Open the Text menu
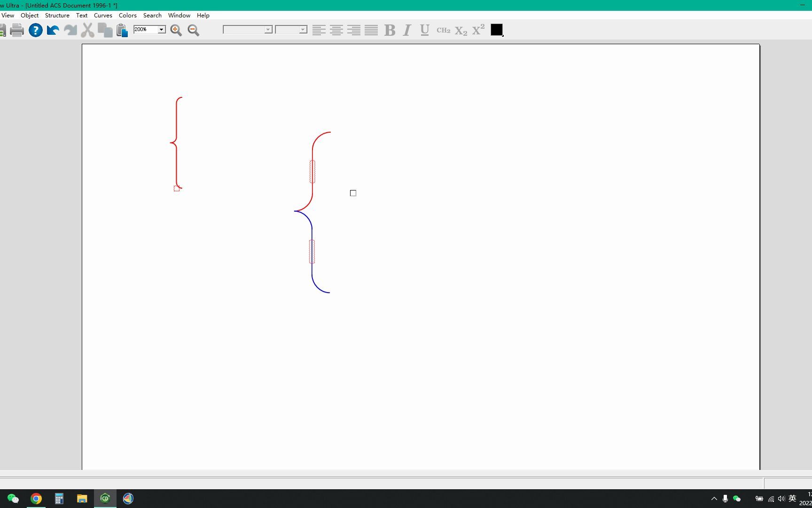Image resolution: width=812 pixels, height=508 pixels. [82, 15]
